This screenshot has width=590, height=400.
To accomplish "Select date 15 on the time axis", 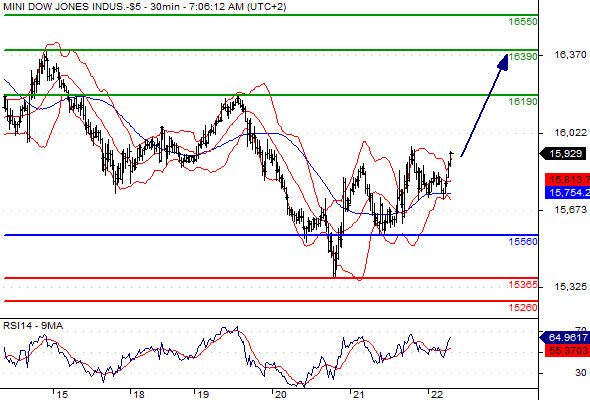I will (x=62, y=394).
